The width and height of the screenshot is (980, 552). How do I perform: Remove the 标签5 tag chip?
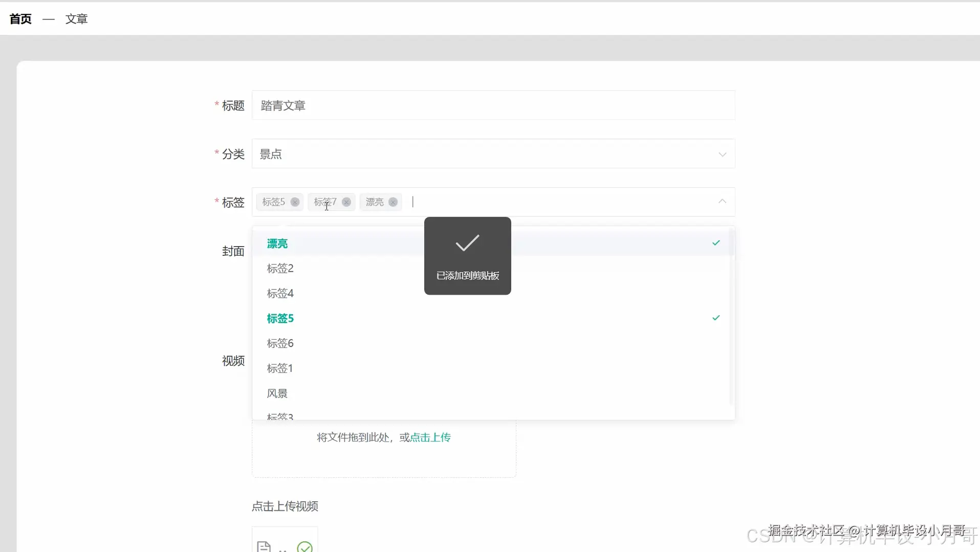pos(296,202)
